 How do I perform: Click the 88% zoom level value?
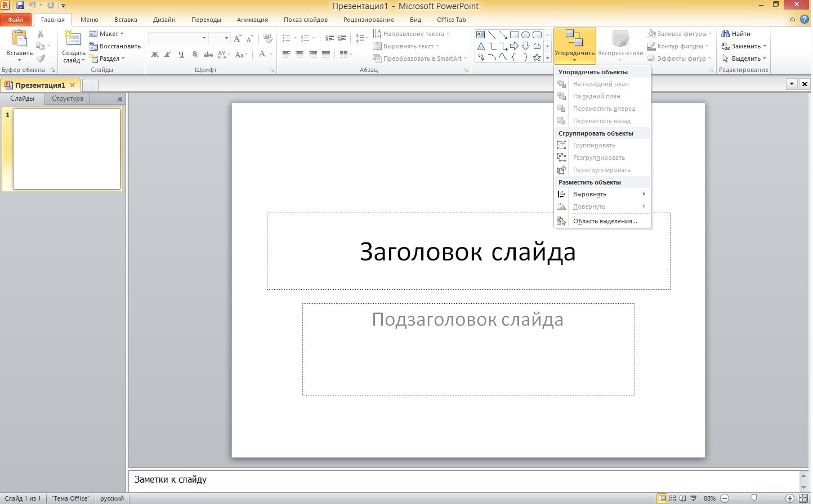coord(709,498)
